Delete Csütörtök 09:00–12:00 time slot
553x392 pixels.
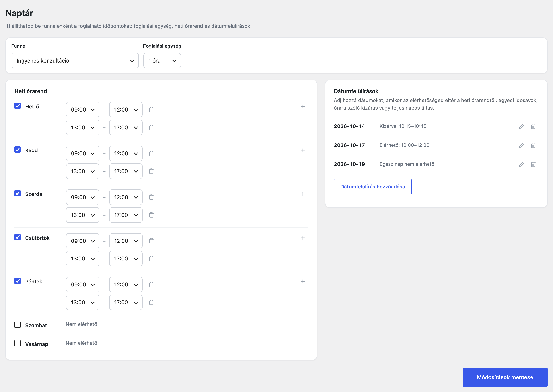151,241
